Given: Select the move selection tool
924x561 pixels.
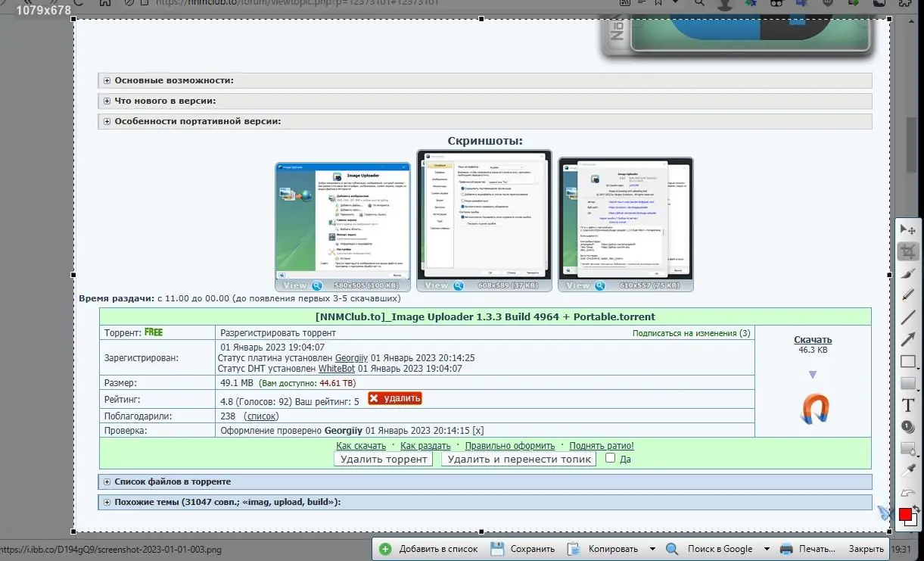Looking at the screenshot, I should point(908,229).
